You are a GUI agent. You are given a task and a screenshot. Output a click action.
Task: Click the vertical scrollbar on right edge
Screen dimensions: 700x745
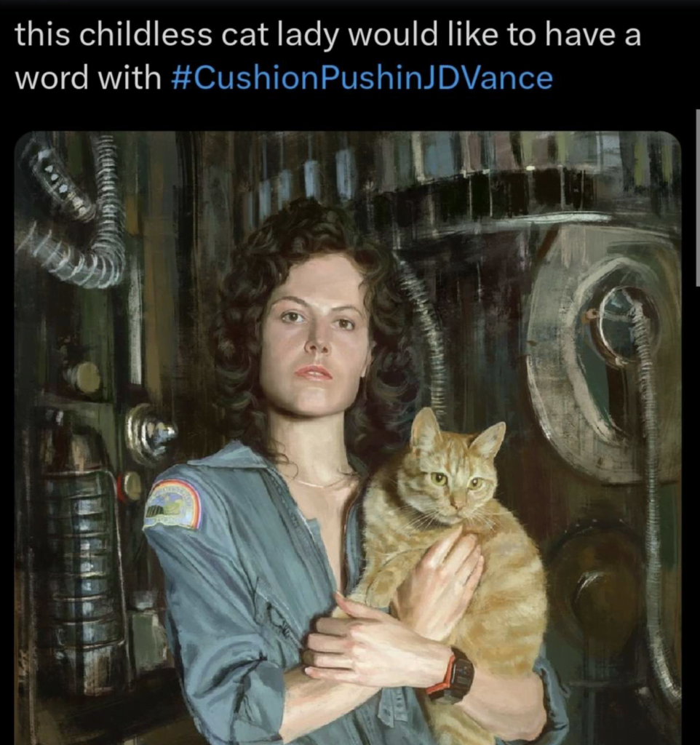point(698,197)
